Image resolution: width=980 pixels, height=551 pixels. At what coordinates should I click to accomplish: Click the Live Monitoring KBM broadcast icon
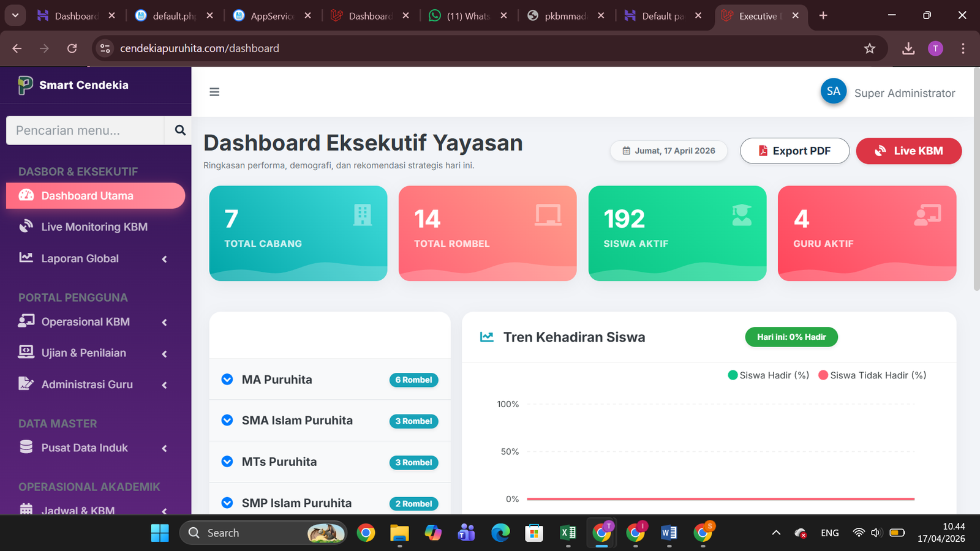(x=25, y=226)
